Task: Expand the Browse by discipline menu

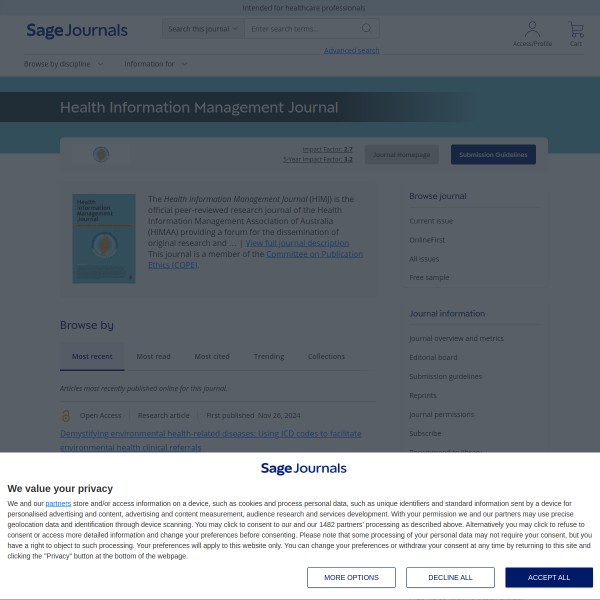Action: [x=63, y=64]
